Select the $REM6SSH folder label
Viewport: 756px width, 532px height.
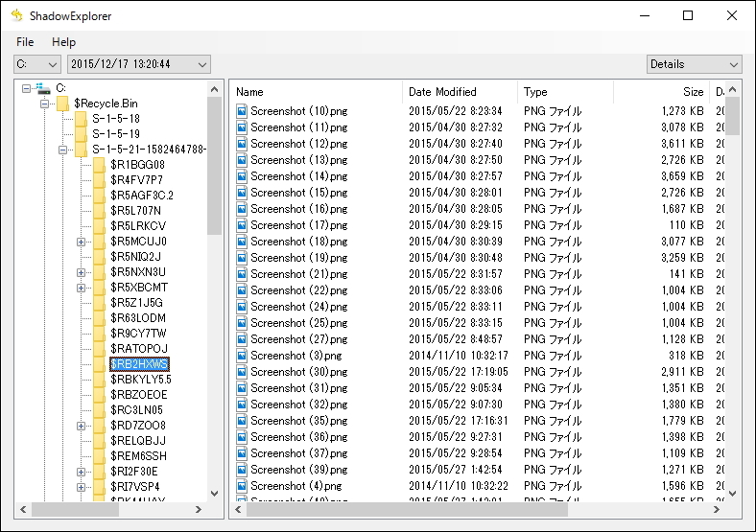(139, 456)
